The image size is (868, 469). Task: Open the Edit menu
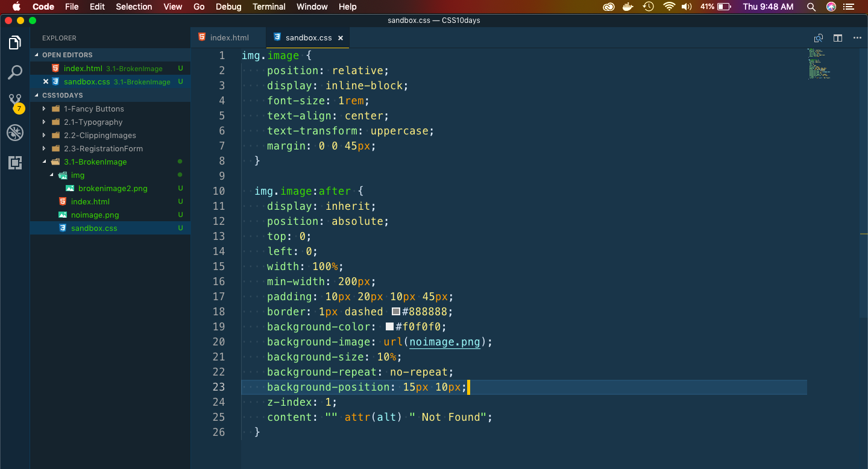(97, 7)
